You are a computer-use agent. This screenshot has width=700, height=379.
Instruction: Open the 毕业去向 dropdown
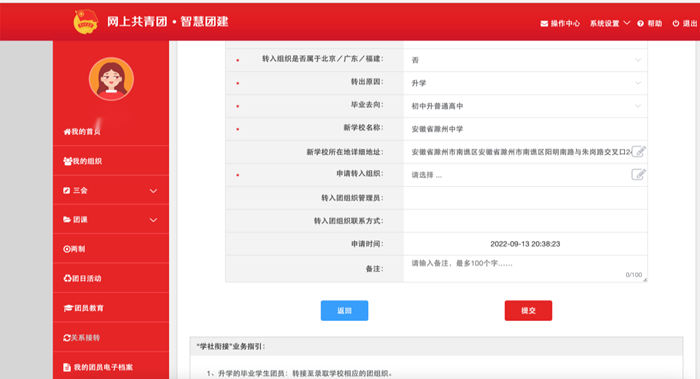525,106
